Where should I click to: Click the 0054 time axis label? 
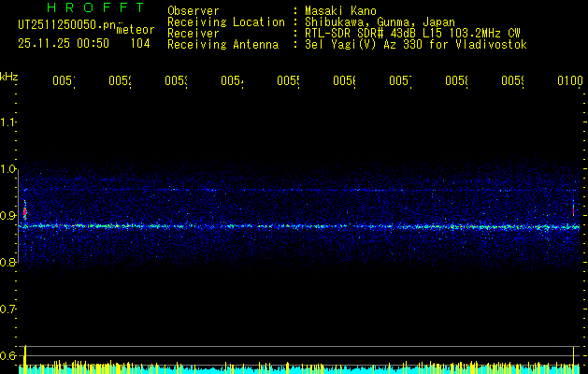point(232,80)
